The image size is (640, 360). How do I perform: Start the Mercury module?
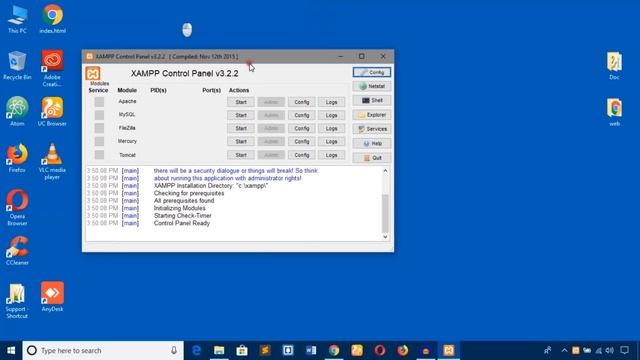[x=241, y=141]
